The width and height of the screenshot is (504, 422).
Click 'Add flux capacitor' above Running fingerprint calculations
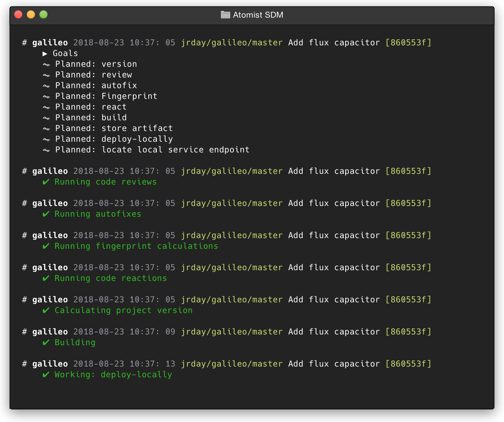click(x=334, y=235)
